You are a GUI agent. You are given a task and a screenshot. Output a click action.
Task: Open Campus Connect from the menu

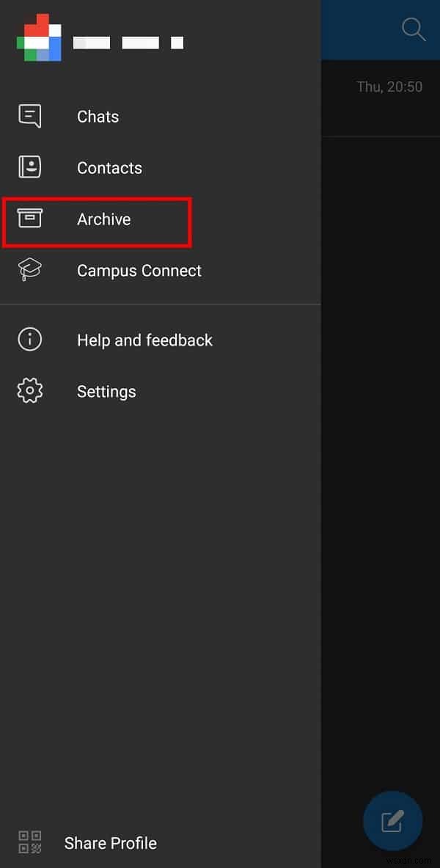(x=139, y=270)
